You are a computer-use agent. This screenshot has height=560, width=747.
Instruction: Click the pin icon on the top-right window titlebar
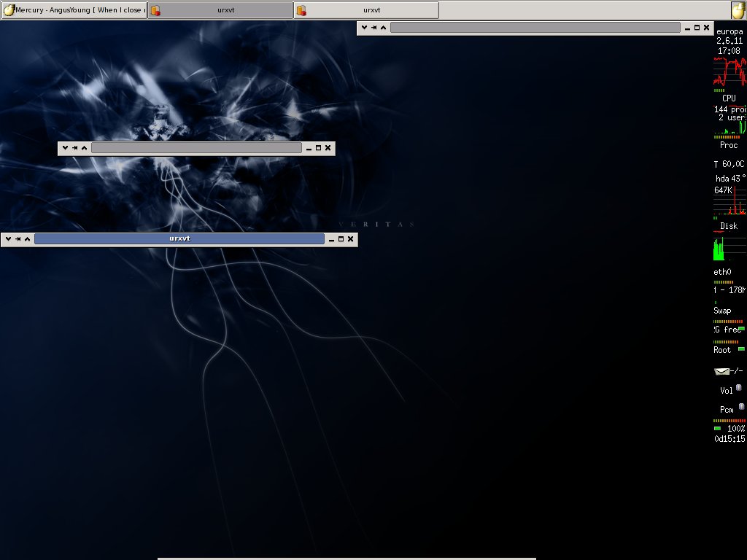(x=373, y=28)
